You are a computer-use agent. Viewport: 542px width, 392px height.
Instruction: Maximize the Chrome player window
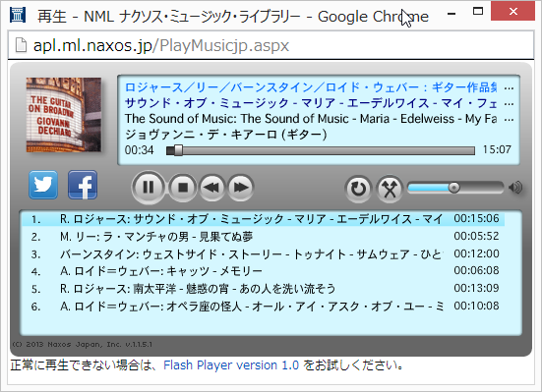coord(478,12)
